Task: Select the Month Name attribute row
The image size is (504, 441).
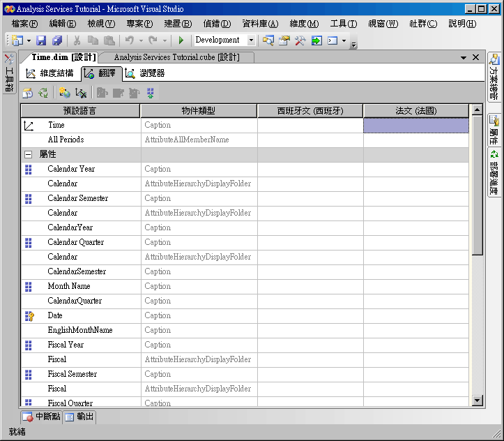Action: [245, 286]
